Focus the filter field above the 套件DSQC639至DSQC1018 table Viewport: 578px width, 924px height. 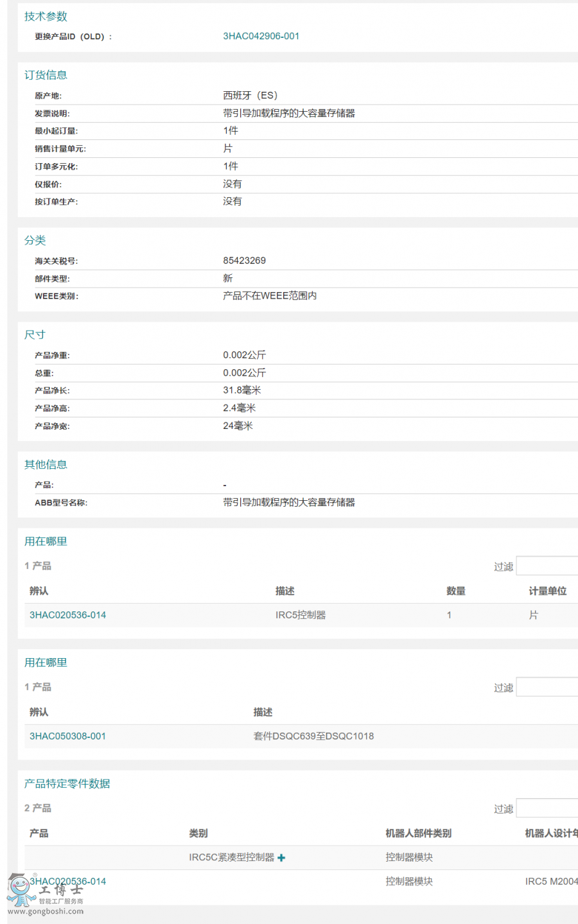pyautogui.click(x=547, y=688)
